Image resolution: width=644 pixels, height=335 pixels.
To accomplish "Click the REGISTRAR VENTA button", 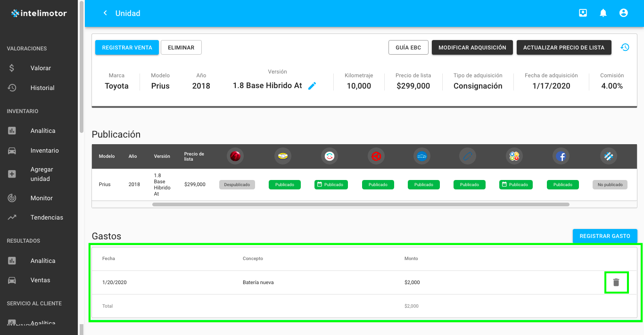I will (x=127, y=48).
